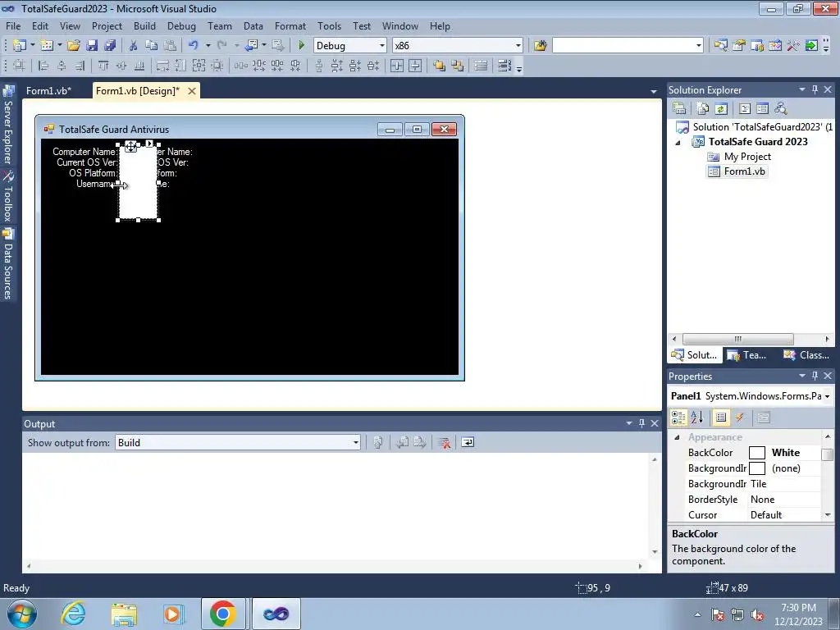
Task: Open the active documents tab list dropdown
Action: click(x=654, y=92)
